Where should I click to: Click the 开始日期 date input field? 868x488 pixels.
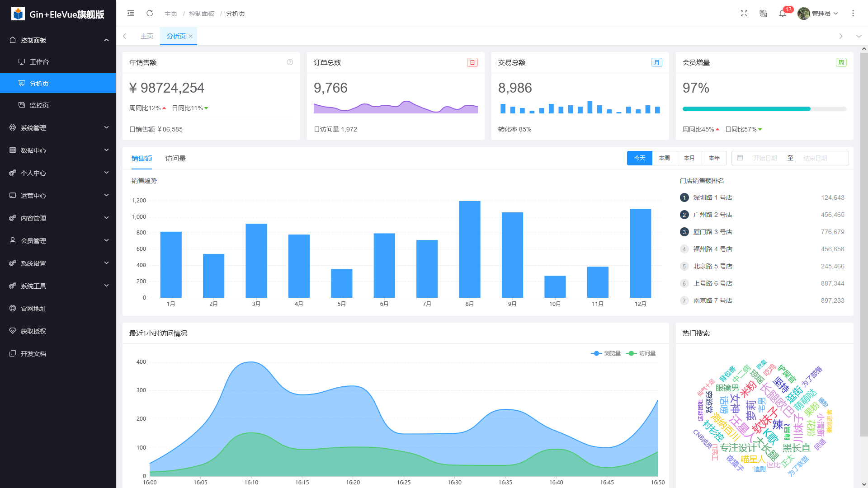tap(765, 158)
